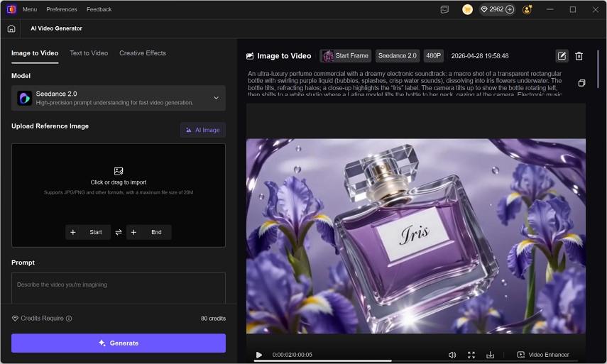Add an End frame image

148,232
